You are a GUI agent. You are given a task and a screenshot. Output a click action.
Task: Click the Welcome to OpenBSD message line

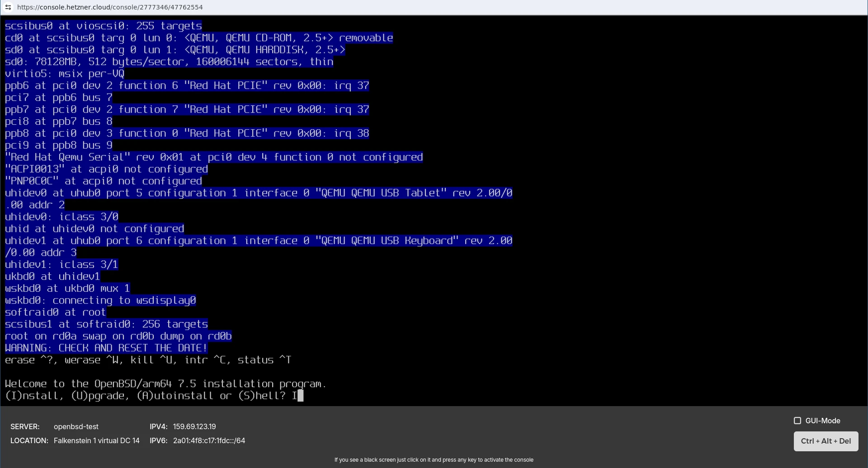click(165, 384)
